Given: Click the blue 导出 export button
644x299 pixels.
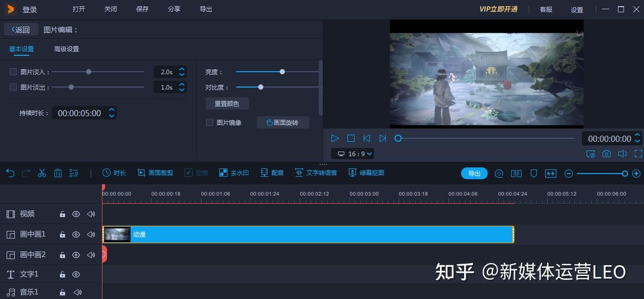Looking at the screenshot, I should [x=474, y=174].
